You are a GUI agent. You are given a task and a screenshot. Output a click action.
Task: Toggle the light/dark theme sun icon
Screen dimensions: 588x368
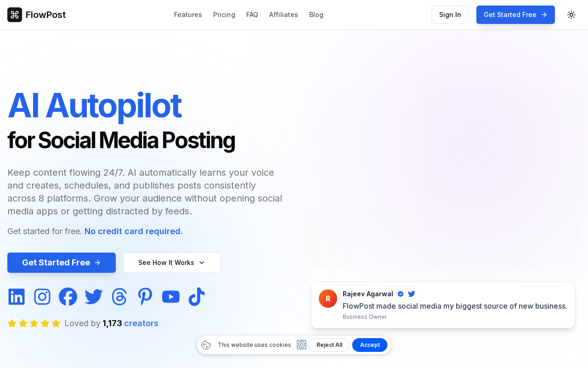click(x=571, y=15)
